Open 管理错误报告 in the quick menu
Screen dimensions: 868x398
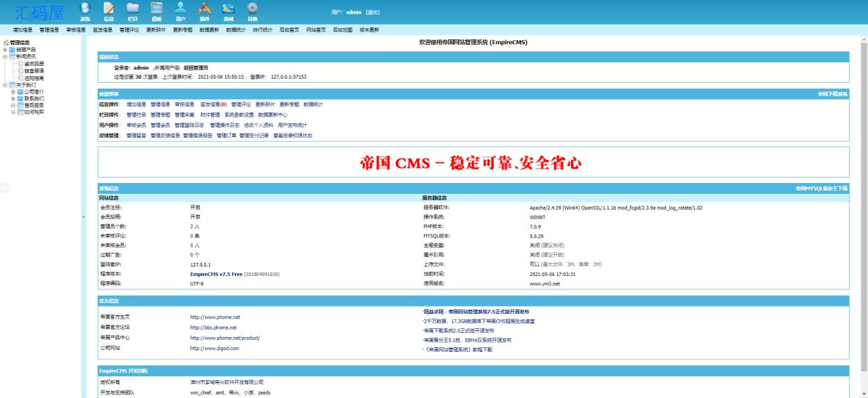point(198,136)
